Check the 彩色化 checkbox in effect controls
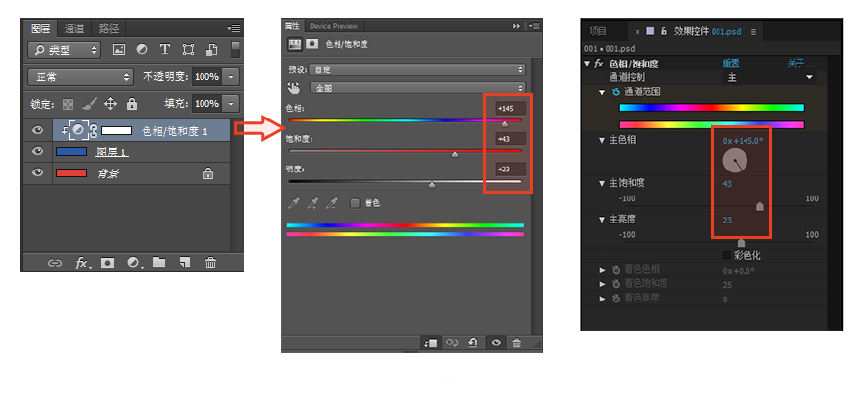This screenshot has height=393, width=868. tap(726, 256)
